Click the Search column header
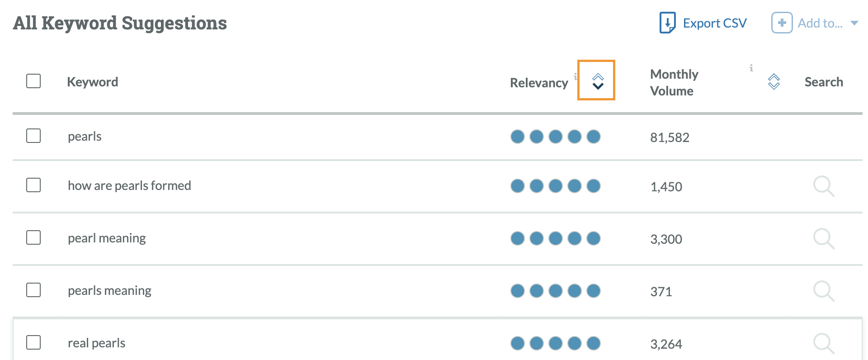Viewport: 868px width, 360px height. click(x=823, y=82)
